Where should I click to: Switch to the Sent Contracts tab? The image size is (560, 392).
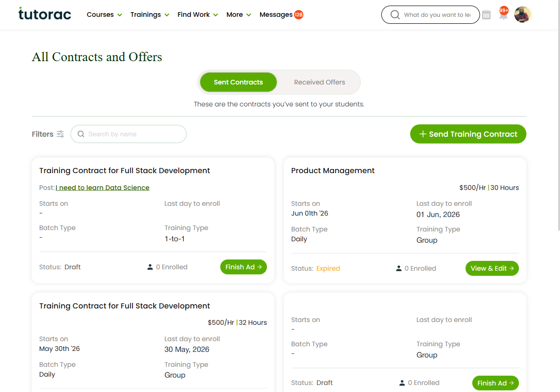[238, 82]
